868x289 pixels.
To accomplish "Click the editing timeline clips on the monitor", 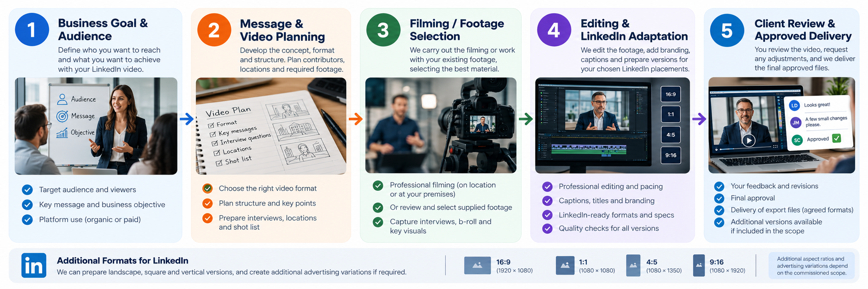I will 589,150.
